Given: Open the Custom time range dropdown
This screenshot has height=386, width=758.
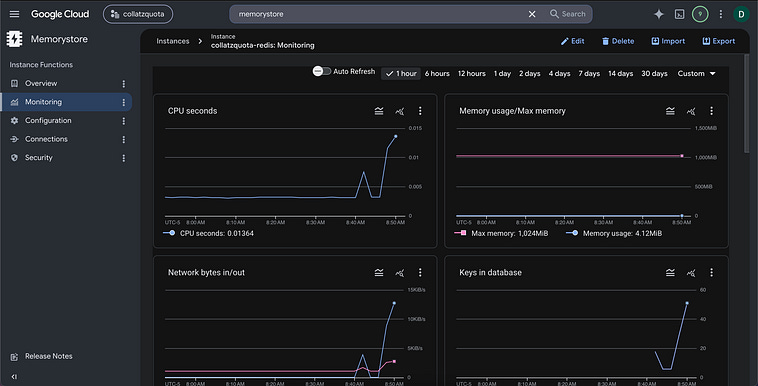Looking at the screenshot, I should tap(696, 74).
